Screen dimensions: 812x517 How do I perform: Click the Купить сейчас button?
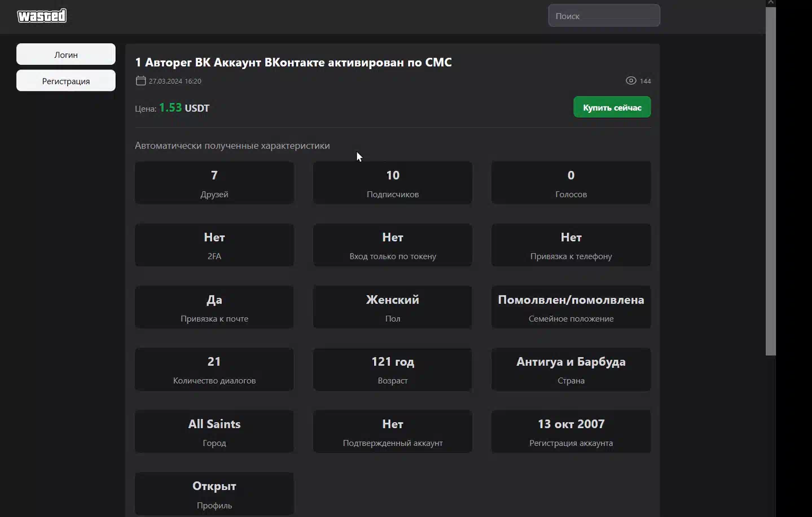coord(612,107)
